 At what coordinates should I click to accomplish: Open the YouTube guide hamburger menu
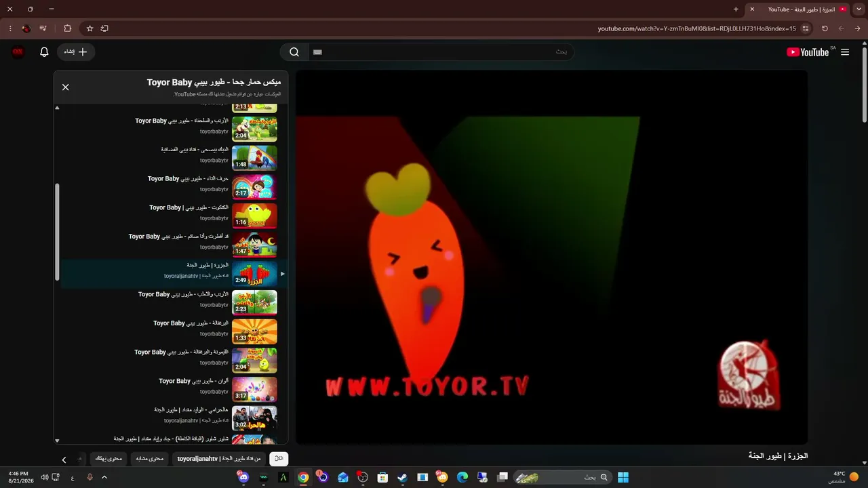[x=845, y=52]
